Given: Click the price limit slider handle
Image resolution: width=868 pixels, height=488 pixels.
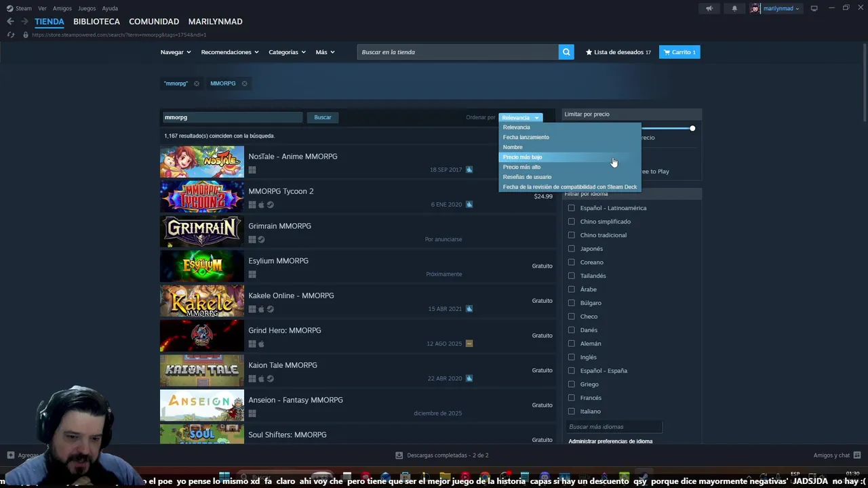Looking at the screenshot, I should click(692, 128).
